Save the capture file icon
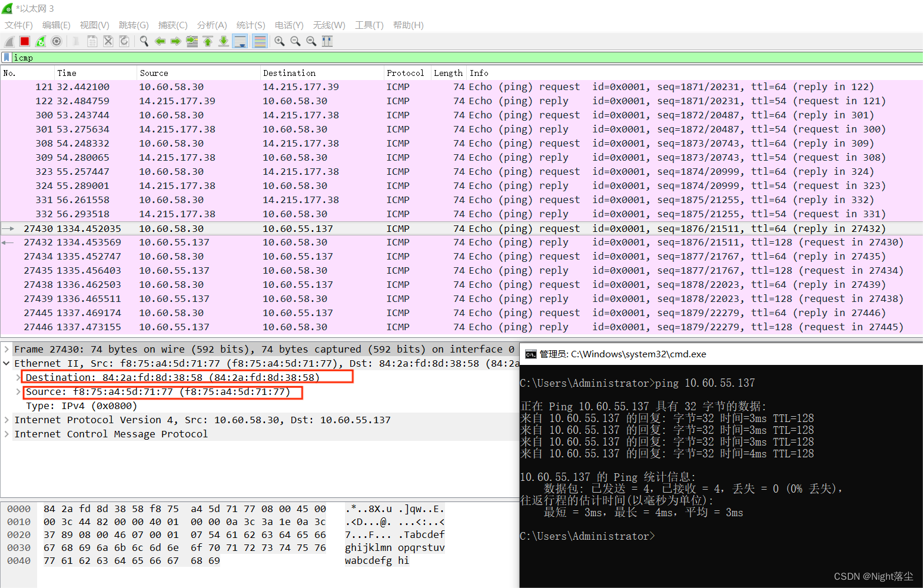923x588 pixels. [92, 41]
